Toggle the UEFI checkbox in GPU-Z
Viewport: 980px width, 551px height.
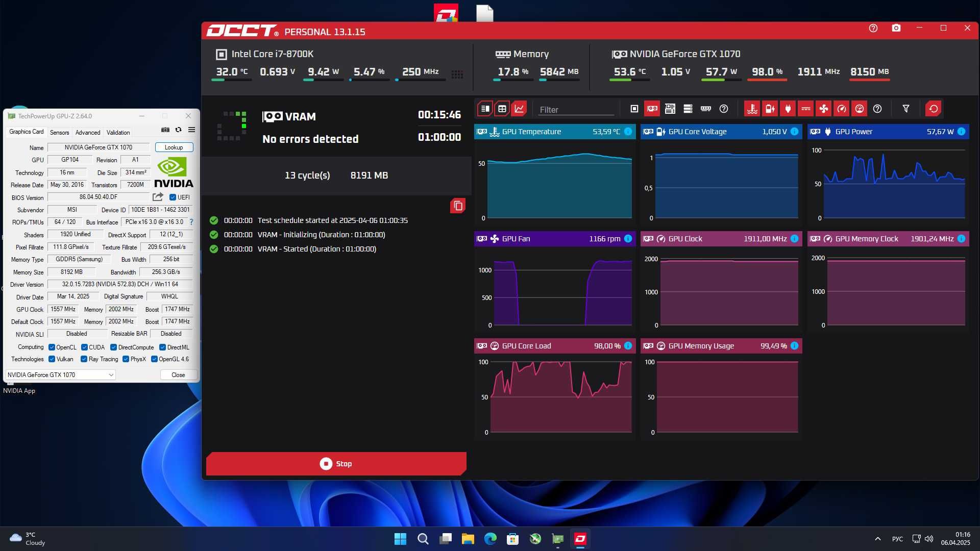(173, 197)
